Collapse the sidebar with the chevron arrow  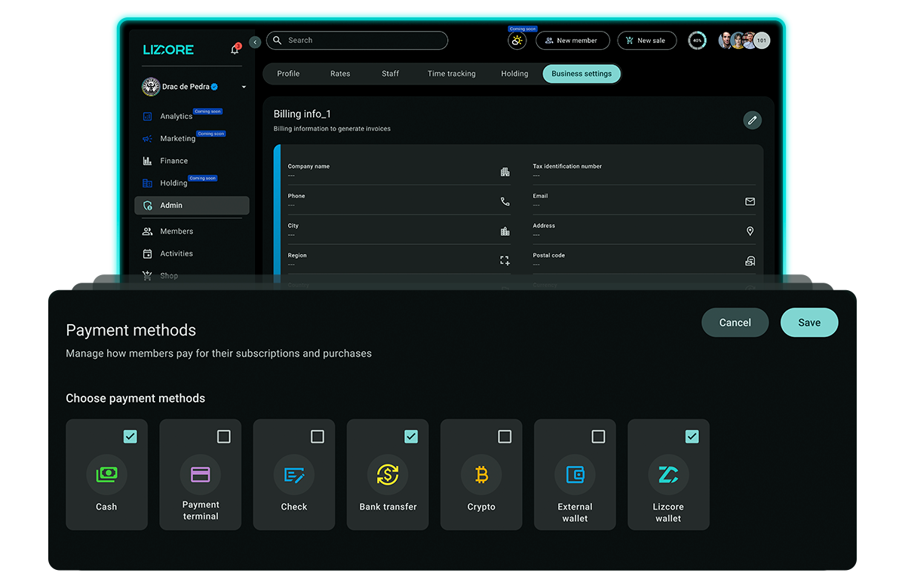click(255, 42)
